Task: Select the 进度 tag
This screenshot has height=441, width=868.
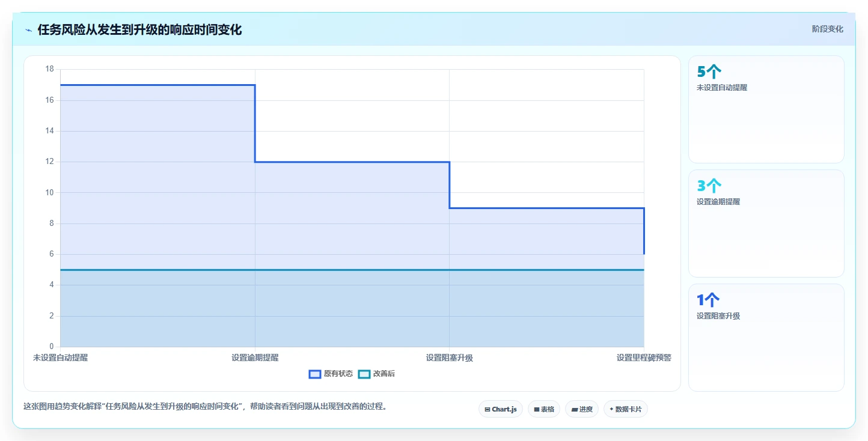Action: point(582,409)
